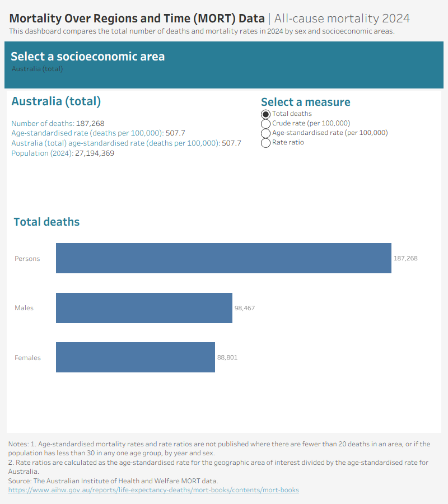Click the Population (2024): 27,194,369 line

pos(63,153)
